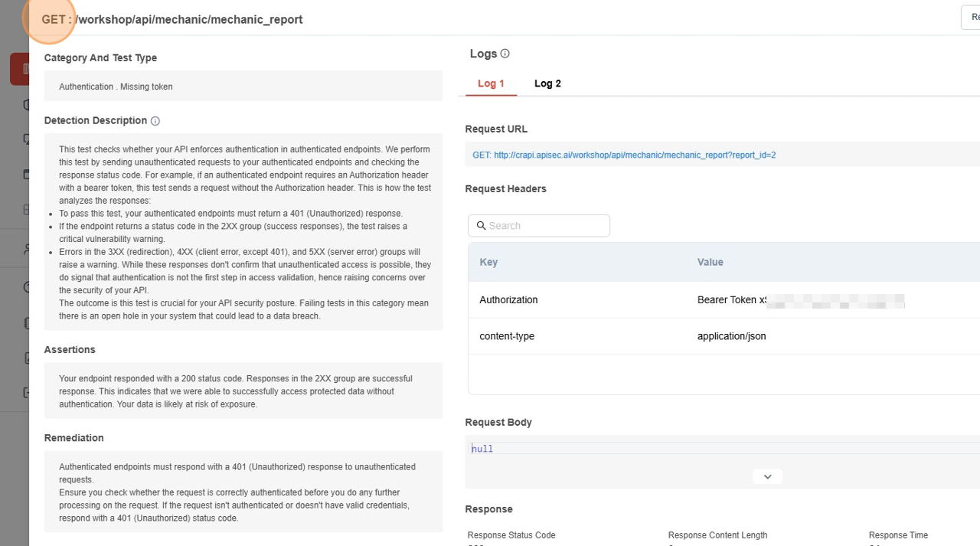Screen dimensions: 980x546
Task: Switch to the Log 1 tab
Action: click(491, 83)
